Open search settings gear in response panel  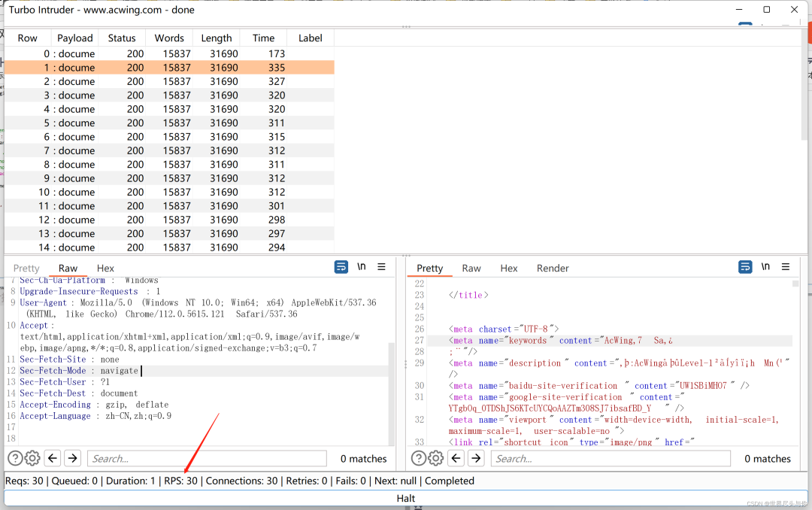click(435, 458)
